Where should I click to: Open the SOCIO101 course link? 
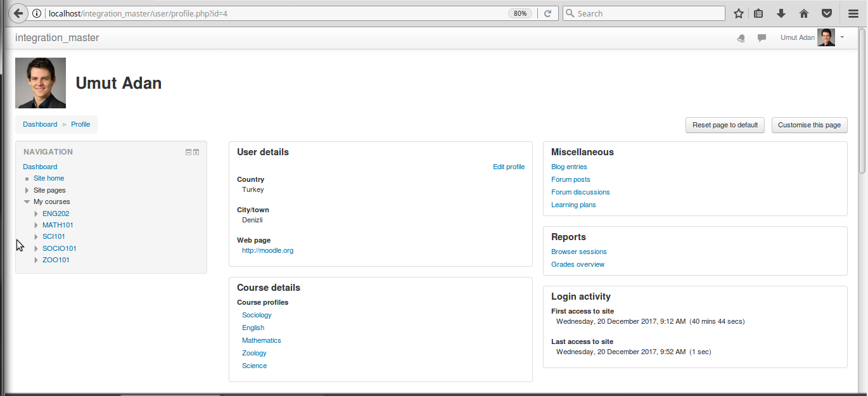tap(60, 248)
